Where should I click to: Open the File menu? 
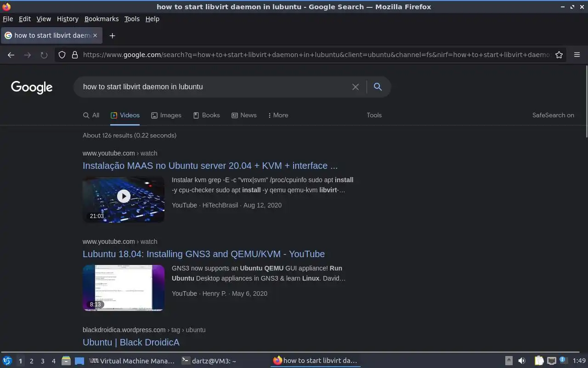click(8, 19)
